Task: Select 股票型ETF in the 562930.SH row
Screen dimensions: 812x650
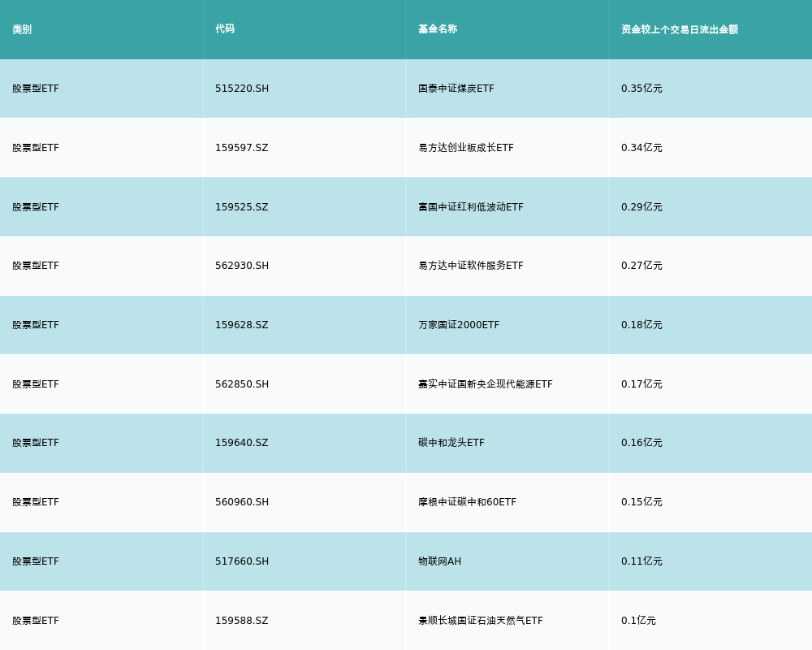Action: coord(36,266)
